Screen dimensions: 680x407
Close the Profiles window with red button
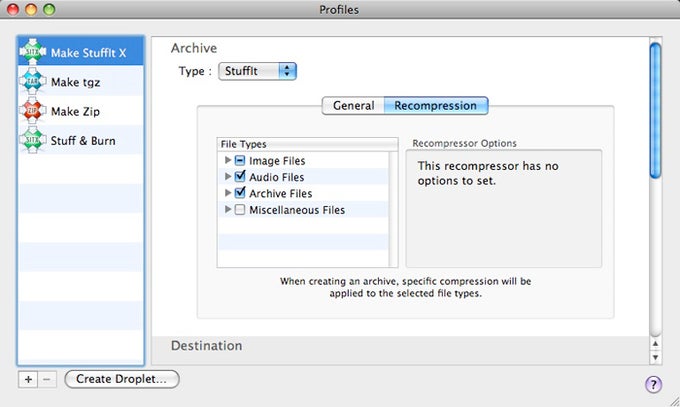[13, 9]
